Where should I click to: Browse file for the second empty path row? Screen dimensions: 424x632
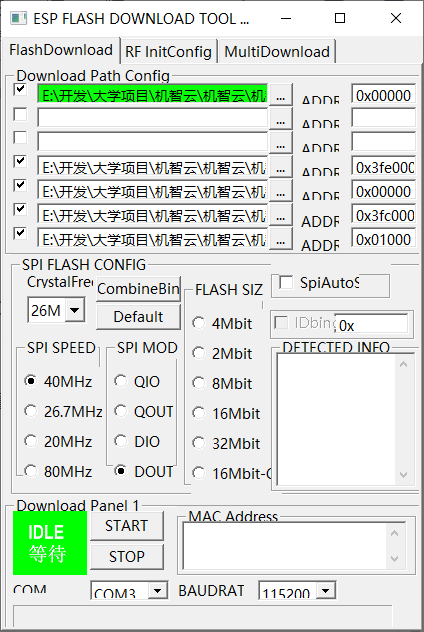tap(281, 118)
